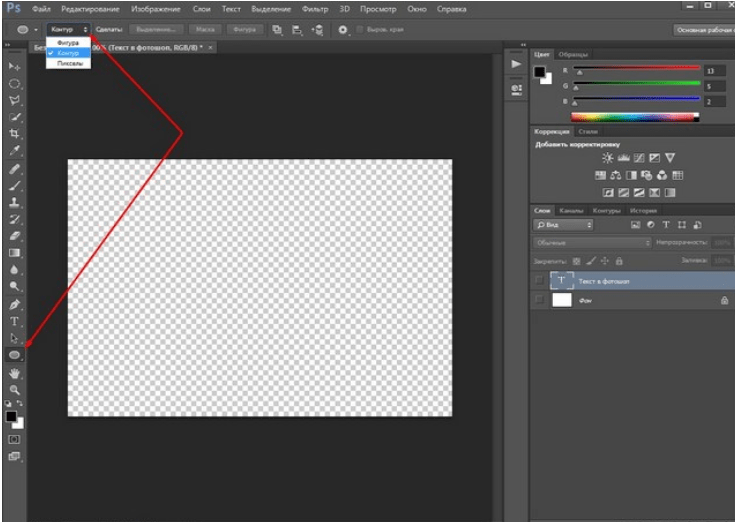The height and width of the screenshot is (522, 735).
Task: Toggle visibility of the text layer
Action: click(x=540, y=281)
